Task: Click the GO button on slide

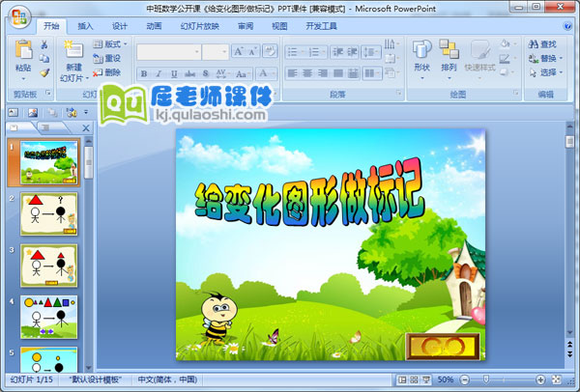Action: tap(443, 346)
